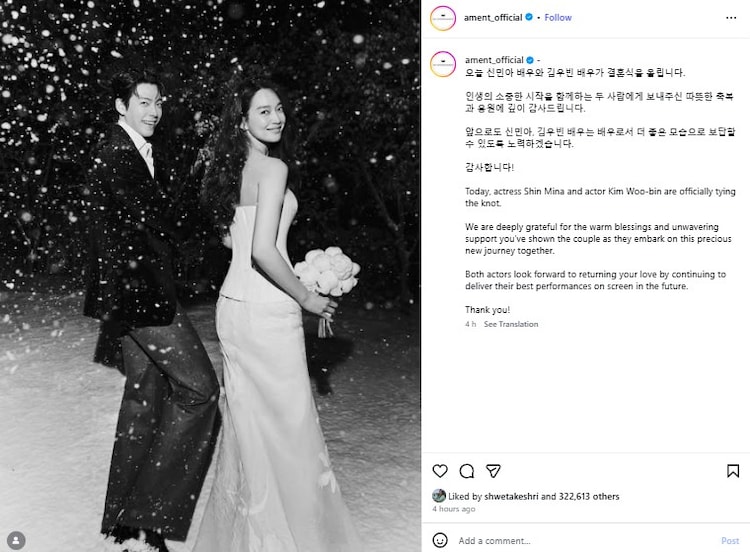Click shwetakeshri small avatar near likes
Viewport: 750px width, 552px height.
click(439, 496)
